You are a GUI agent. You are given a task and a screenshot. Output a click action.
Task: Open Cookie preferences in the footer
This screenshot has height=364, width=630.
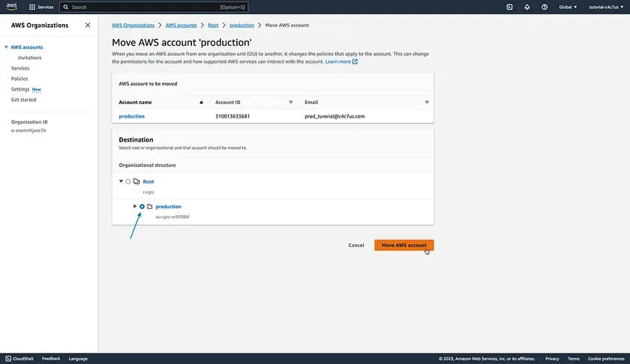point(606,359)
